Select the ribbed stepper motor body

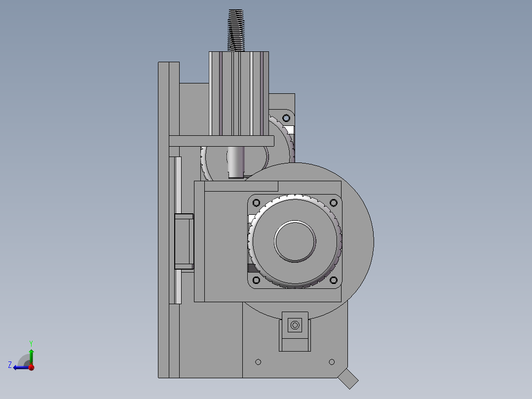239,94
